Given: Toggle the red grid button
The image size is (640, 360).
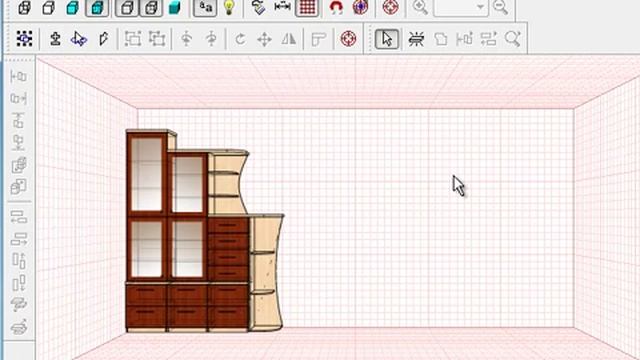Looking at the screenshot, I should [x=307, y=8].
